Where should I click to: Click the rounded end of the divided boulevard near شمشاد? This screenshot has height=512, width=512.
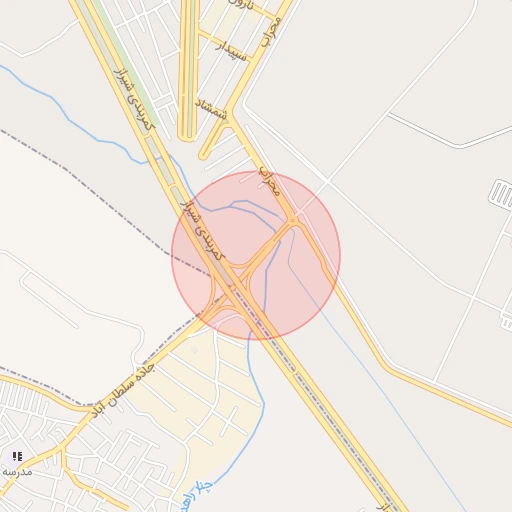point(186,137)
